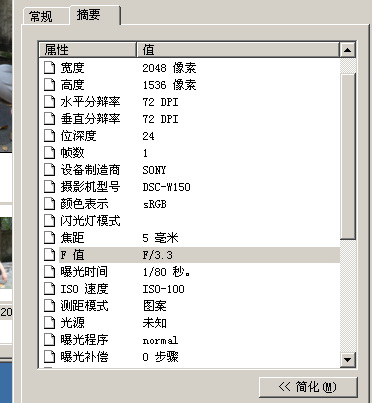
Task: Select the 帧数 property name
Action: (72, 153)
